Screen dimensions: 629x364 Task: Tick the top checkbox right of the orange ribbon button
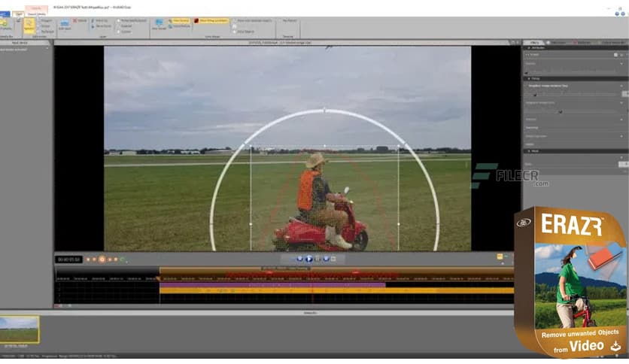tap(233, 20)
